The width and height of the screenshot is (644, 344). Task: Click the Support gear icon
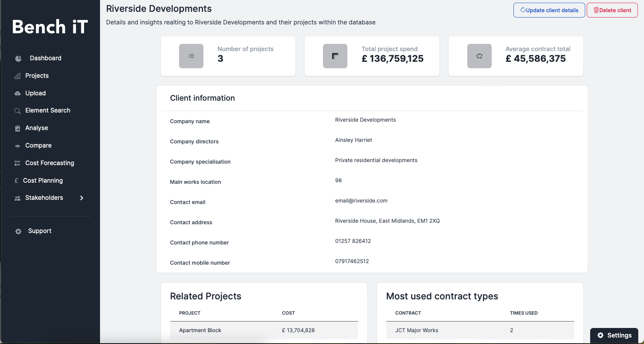[18, 231]
